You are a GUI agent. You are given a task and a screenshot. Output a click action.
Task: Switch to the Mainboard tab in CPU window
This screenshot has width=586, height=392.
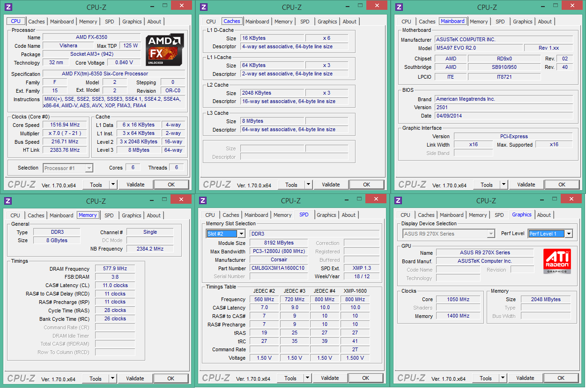tap(62, 22)
